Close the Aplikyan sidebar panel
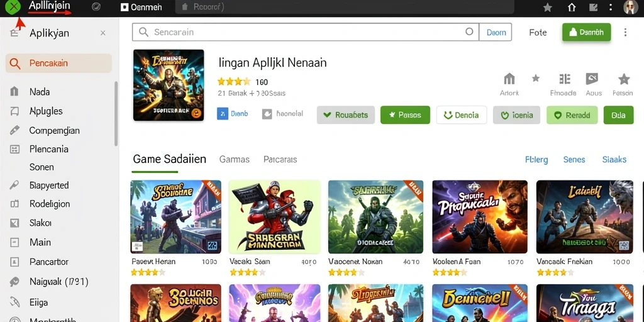Image resolution: width=644 pixels, height=322 pixels. pyautogui.click(x=103, y=33)
